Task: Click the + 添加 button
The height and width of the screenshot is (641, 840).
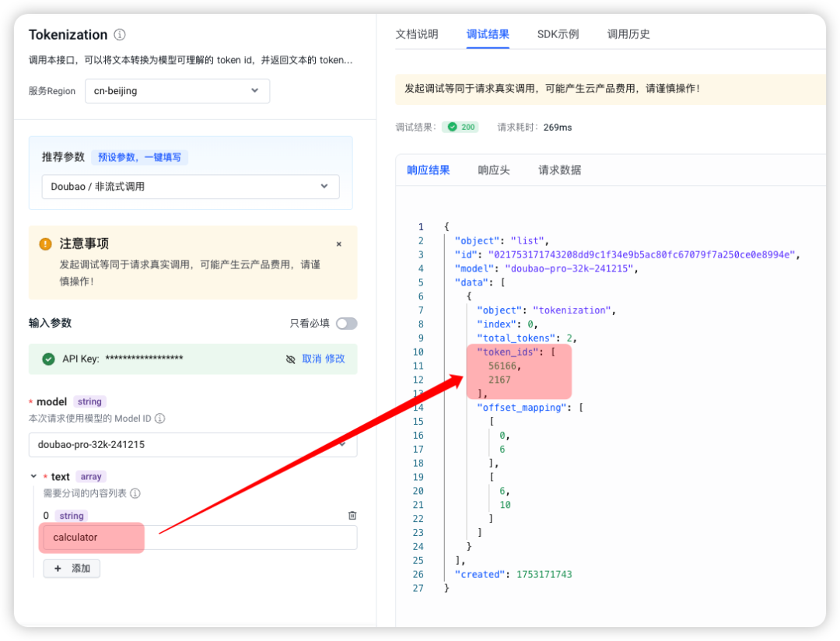Action: [x=72, y=569]
